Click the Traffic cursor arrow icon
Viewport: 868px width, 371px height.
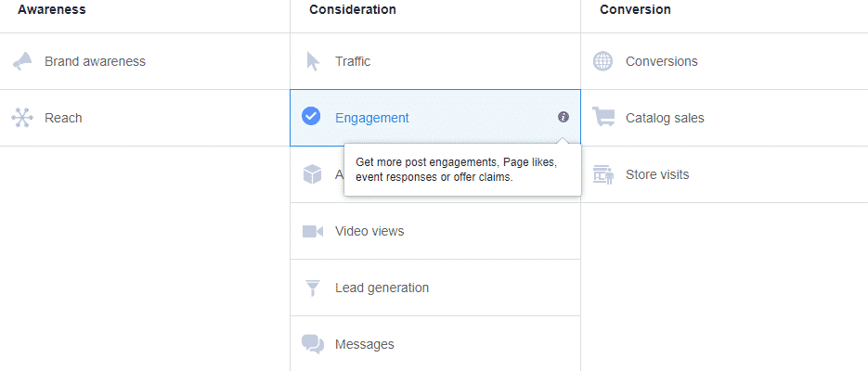click(313, 61)
